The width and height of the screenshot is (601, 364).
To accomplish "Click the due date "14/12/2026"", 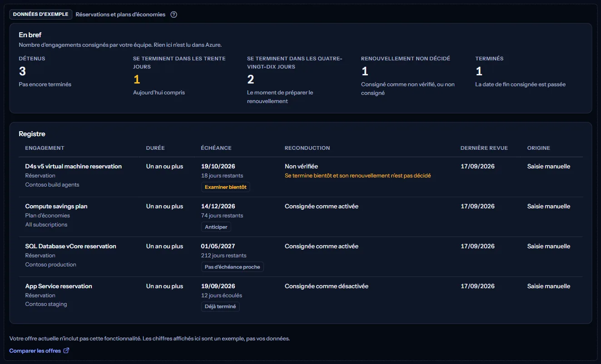I will [x=218, y=207].
